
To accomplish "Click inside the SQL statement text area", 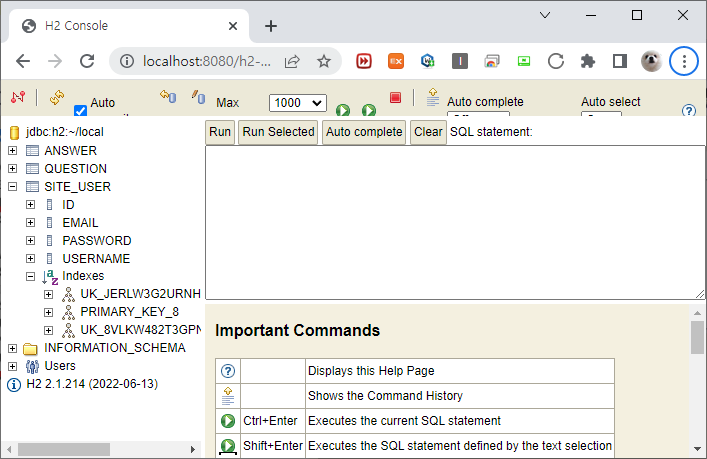I will click(x=455, y=222).
